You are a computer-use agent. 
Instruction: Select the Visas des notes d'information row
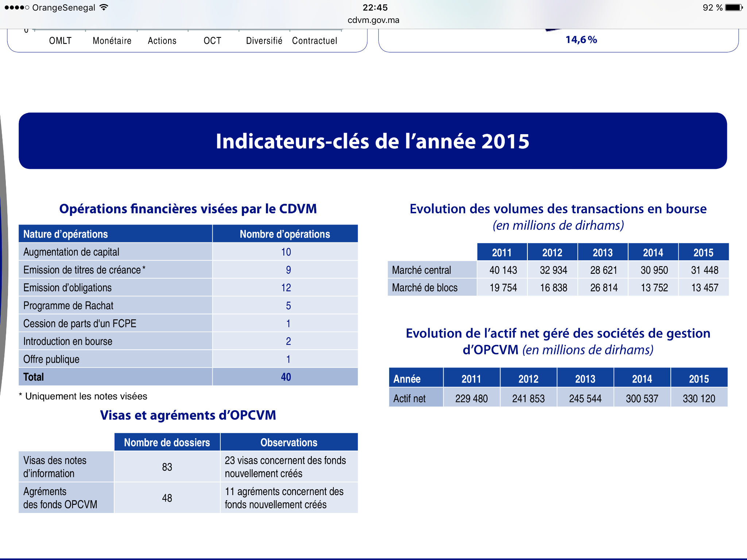pyautogui.click(x=55, y=467)
